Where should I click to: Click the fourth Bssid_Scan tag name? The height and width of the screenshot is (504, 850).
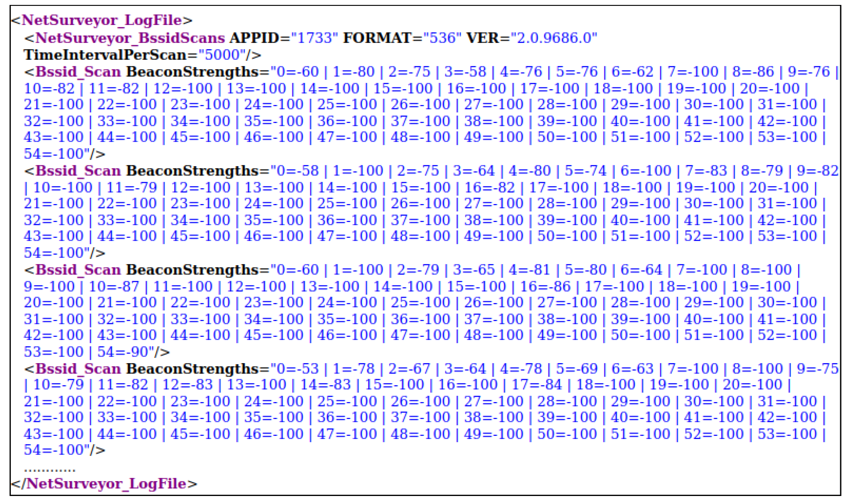pos(78,369)
